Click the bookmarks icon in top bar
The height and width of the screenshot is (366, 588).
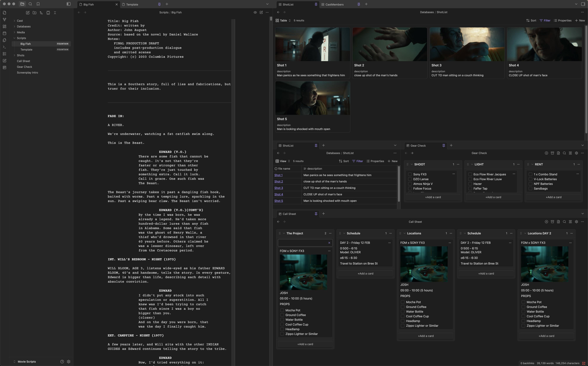[x=38, y=4]
